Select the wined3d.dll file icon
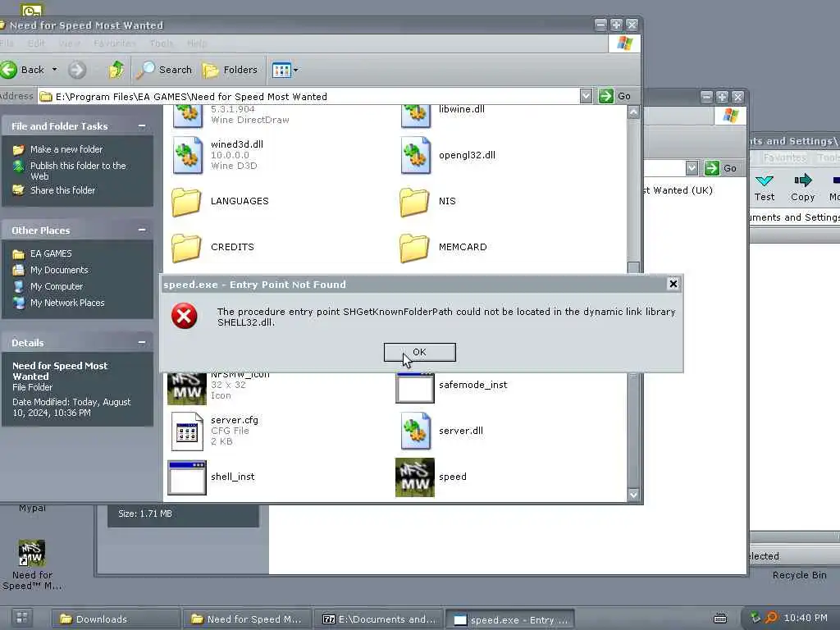 [x=188, y=155]
